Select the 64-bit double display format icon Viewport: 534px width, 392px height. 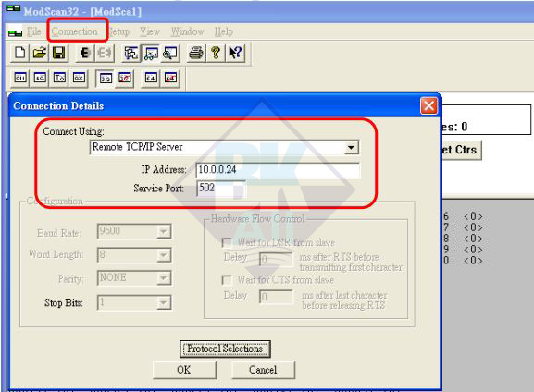pyautogui.click(x=151, y=78)
